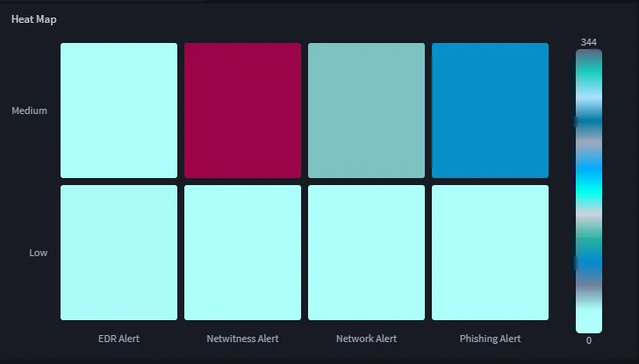Click the color scale legend bar
The height and width of the screenshot is (364, 639).
(x=589, y=191)
